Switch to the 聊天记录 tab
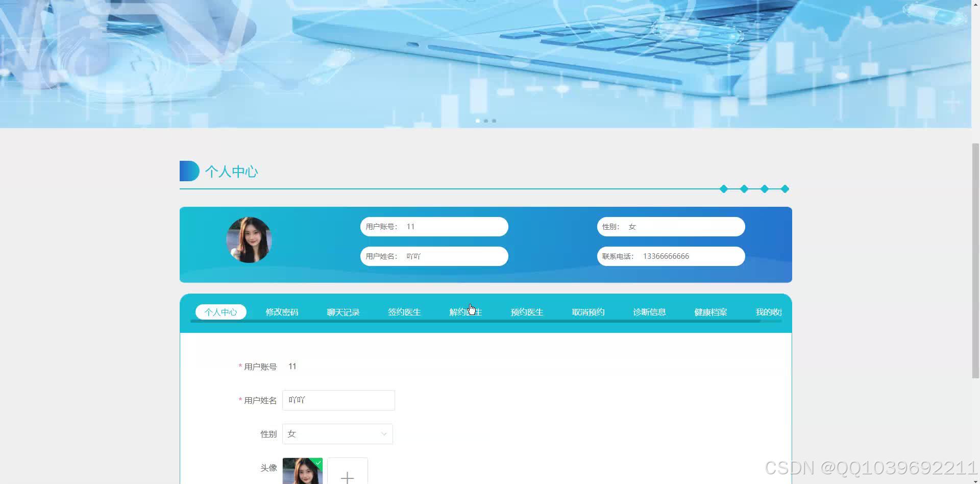The width and height of the screenshot is (980, 484). tap(343, 312)
